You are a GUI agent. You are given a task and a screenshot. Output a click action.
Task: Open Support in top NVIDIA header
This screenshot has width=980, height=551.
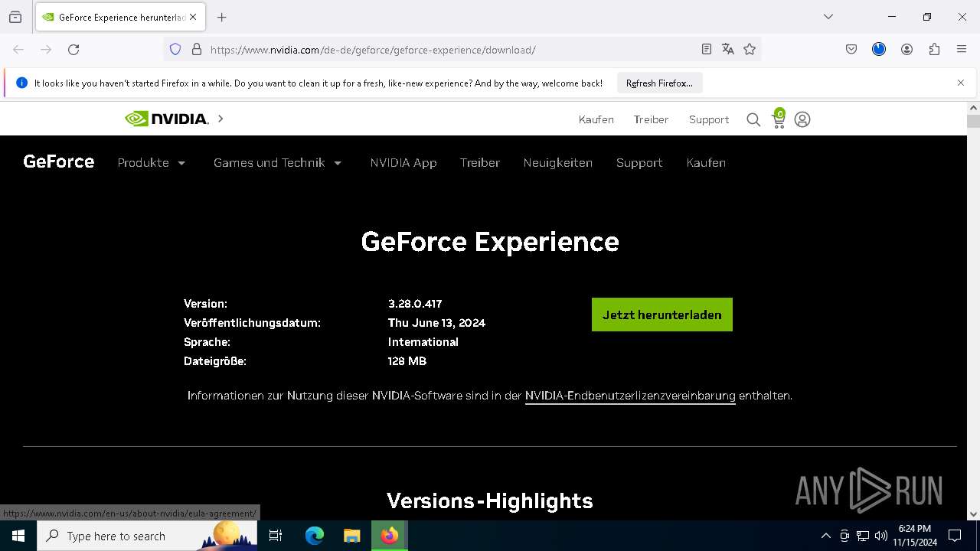[x=709, y=119]
